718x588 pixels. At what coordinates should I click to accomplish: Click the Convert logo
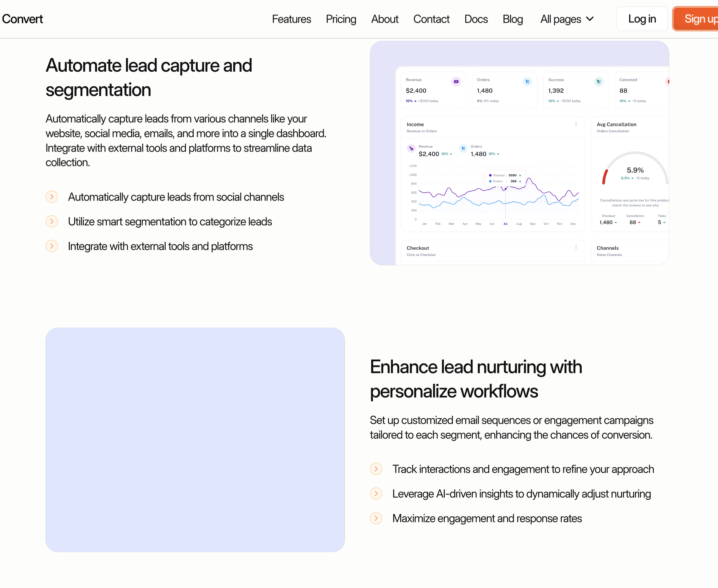click(22, 19)
